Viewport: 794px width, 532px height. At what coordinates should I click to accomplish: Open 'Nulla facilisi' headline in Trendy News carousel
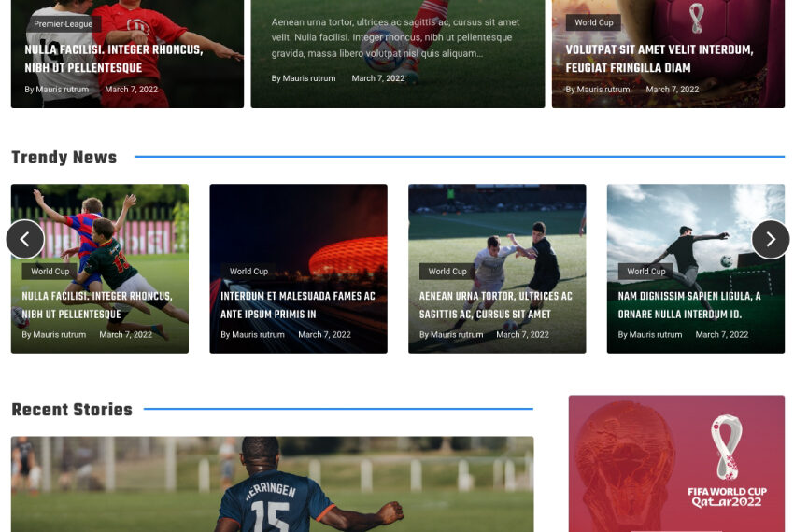[x=97, y=305]
